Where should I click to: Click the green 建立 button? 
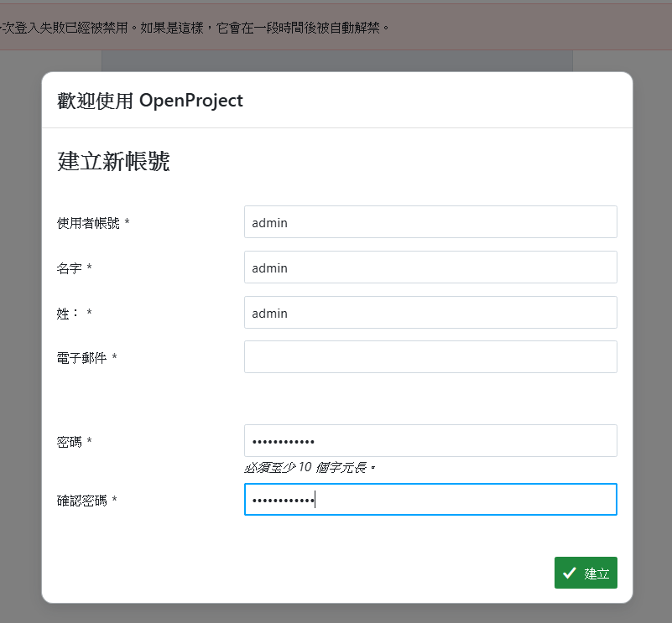click(586, 573)
